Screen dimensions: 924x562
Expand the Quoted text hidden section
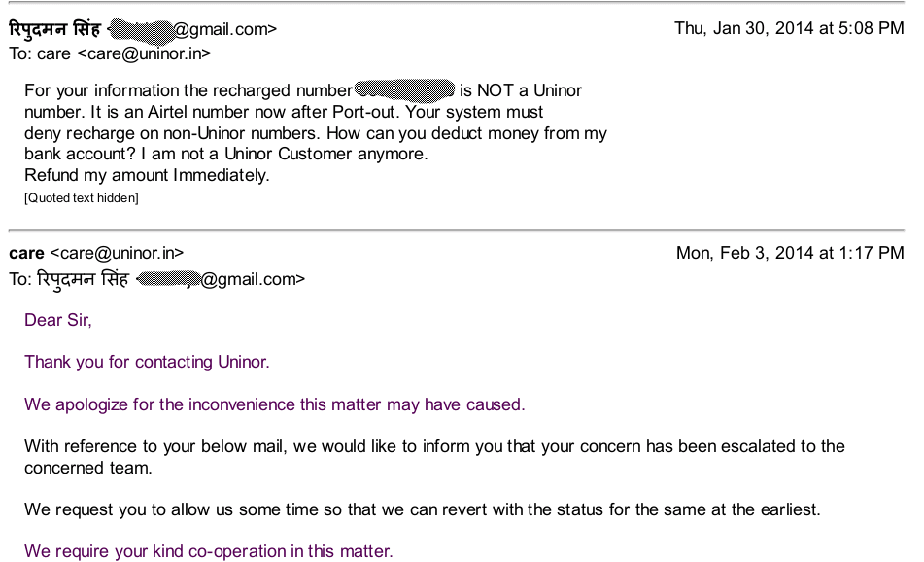(82, 198)
